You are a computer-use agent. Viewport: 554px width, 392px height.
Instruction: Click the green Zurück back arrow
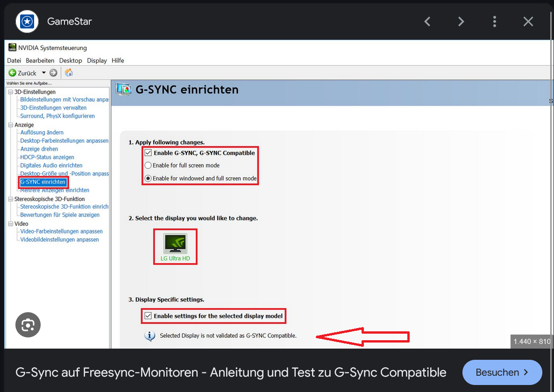[12, 73]
